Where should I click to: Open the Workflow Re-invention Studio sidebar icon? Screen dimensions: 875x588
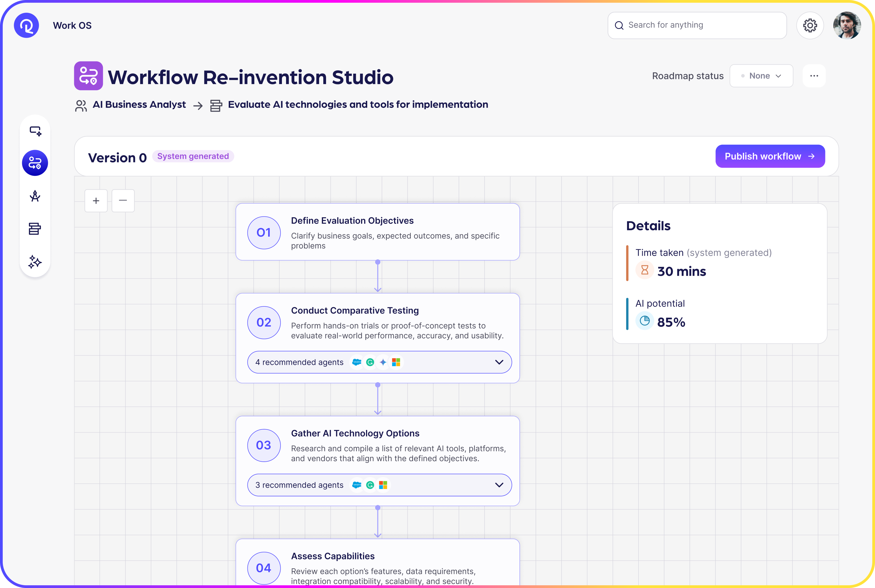tap(35, 163)
